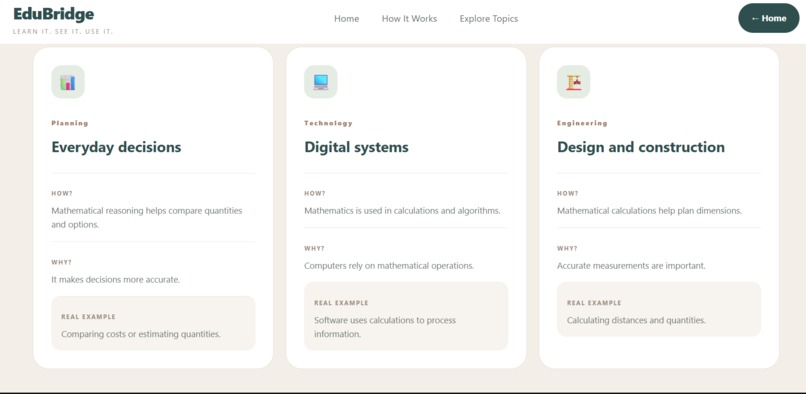
Task: Click the WHY? label in Everyday decisions card
Action: tap(62, 262)
